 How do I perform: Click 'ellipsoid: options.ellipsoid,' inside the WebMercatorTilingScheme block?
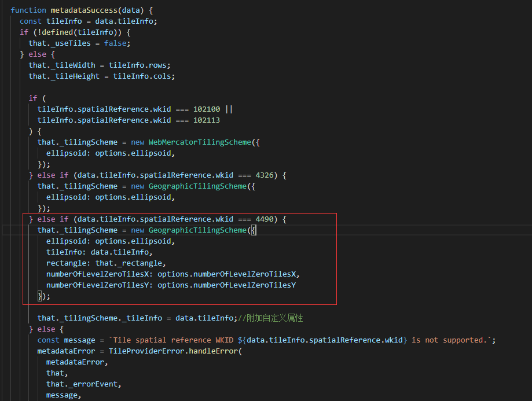(111, 153)
